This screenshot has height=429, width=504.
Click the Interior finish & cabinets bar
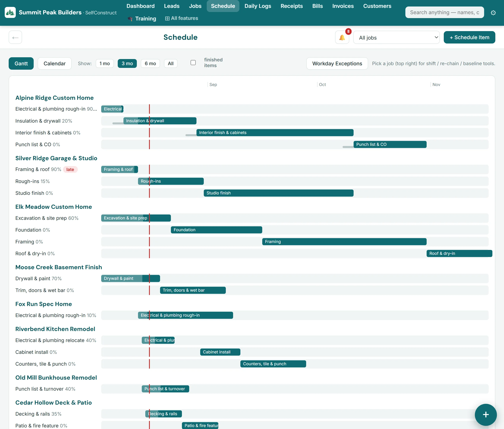coord(275,133)
